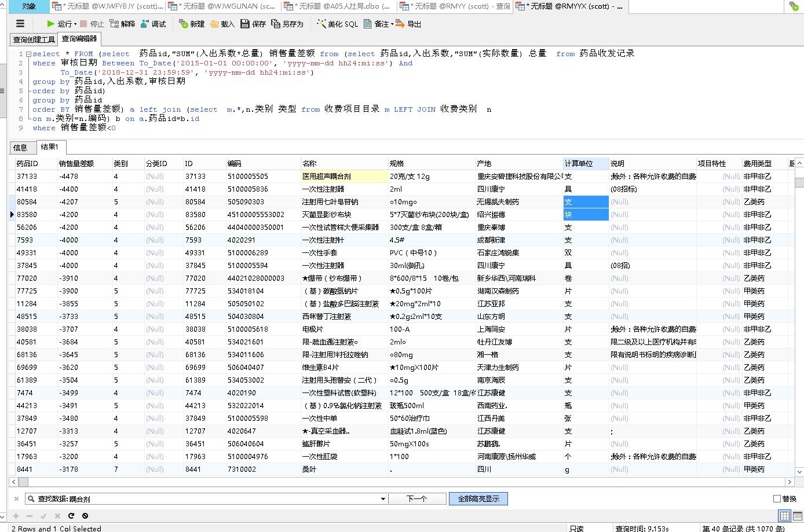Click the new tab icon at tab bar end
This screenshot has width=804, height=532.
pos(794,6)
